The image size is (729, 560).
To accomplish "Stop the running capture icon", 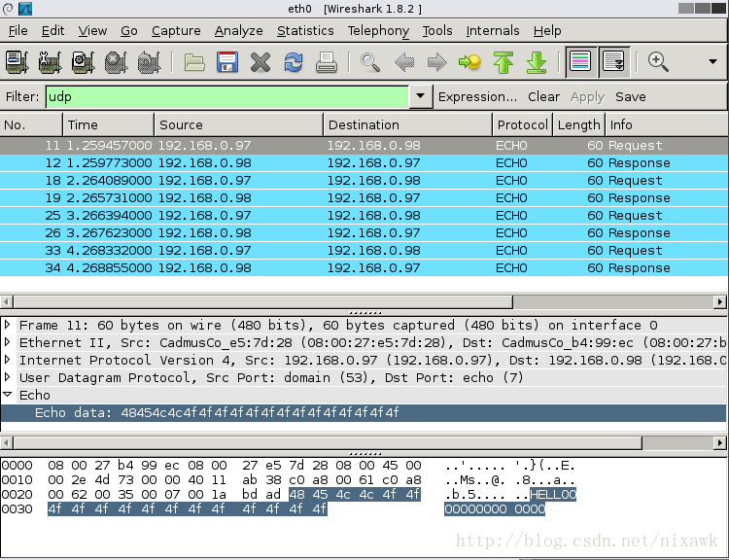I will click(x=117, y=62).
